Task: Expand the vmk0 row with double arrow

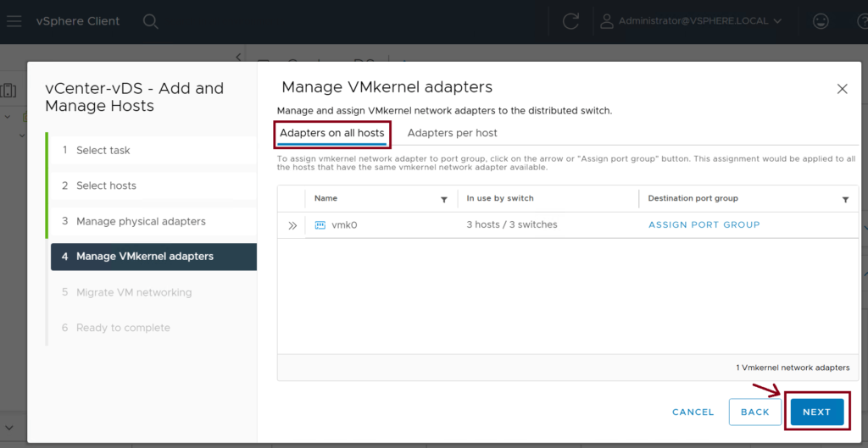Action: [x=292, y=225]
